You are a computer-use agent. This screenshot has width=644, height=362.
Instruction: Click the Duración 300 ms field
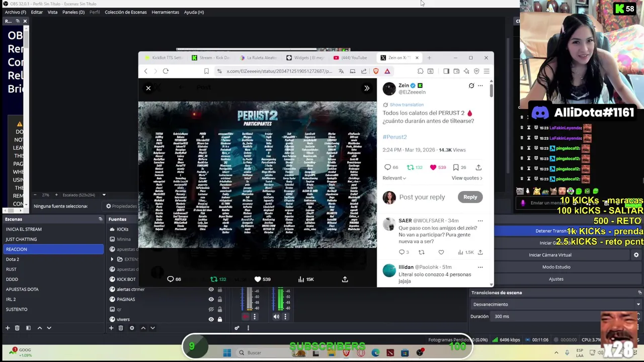point(567,316)
